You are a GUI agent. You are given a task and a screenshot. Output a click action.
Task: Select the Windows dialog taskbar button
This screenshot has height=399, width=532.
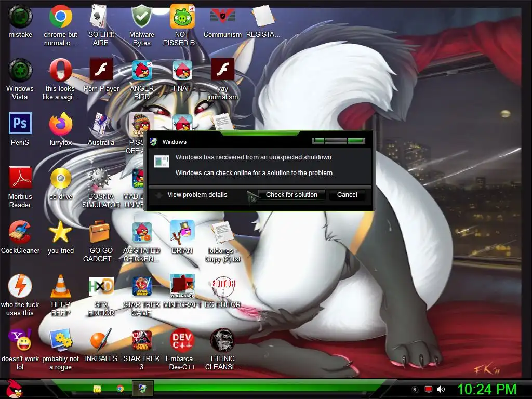142,389
